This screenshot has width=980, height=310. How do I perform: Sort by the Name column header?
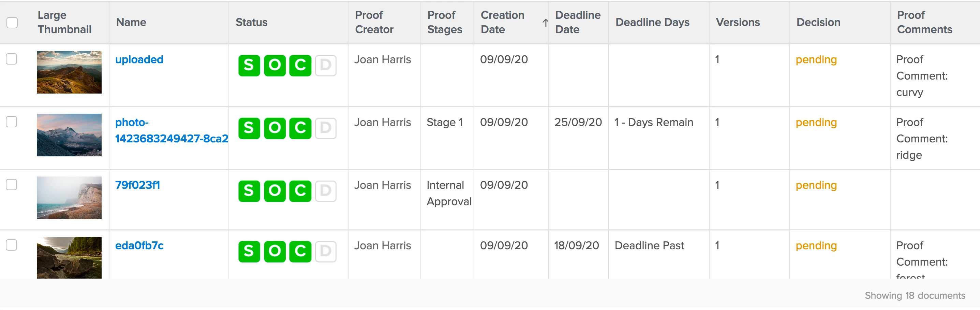[x=131, y=23]
